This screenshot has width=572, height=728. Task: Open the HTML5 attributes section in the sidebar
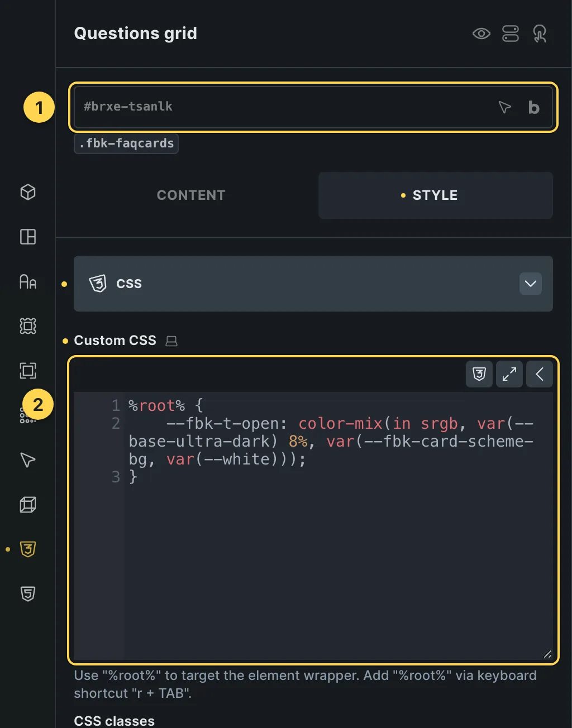28,594
